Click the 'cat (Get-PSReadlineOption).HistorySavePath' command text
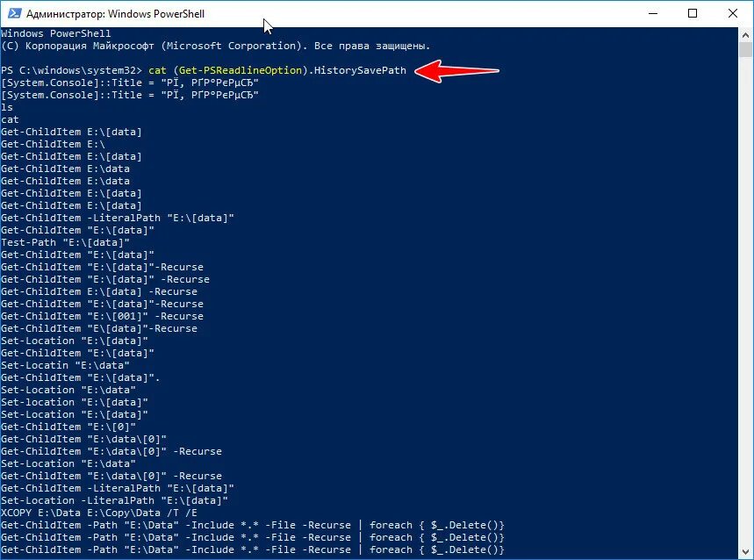The width and height of the screenshot is (754, 560). coord(277,70)
